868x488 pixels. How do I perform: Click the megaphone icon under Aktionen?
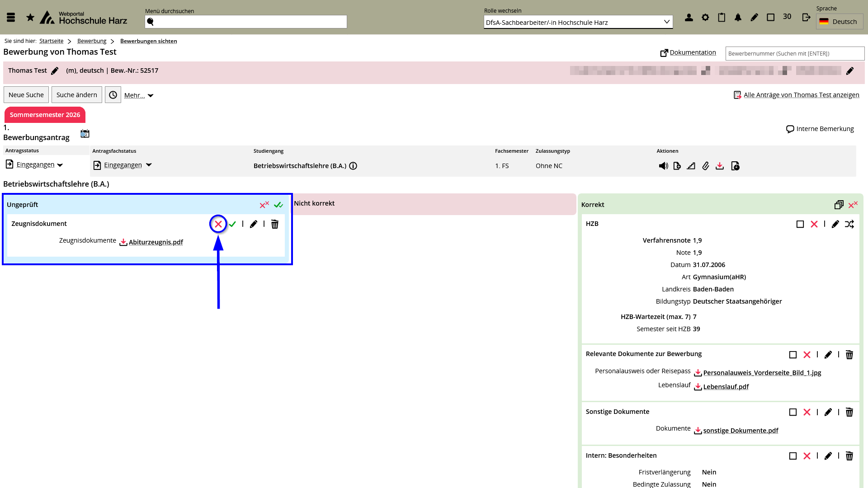click(663, 166)
